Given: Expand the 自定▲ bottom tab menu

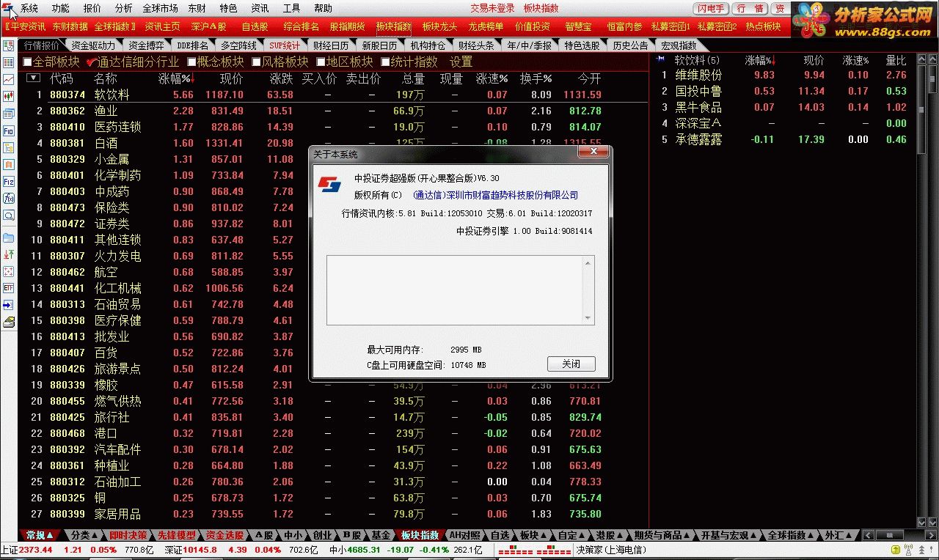Looking at the screenshot, I should [572, 535].
